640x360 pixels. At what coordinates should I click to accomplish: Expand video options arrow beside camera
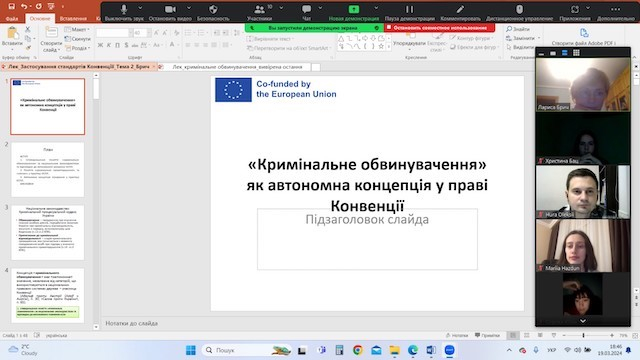click(x=189, y=8)
